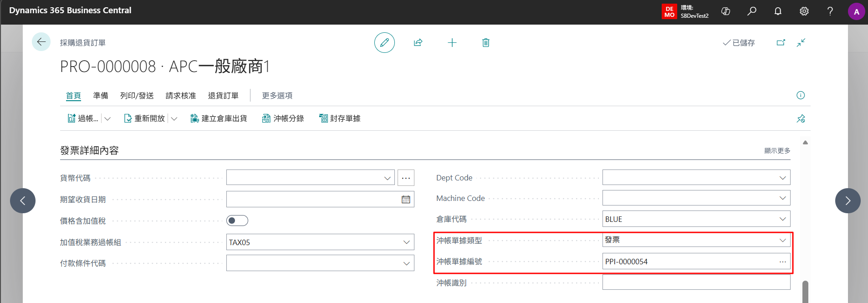Open 沖帳單據類型 dropdown

[x=783, y=240]
